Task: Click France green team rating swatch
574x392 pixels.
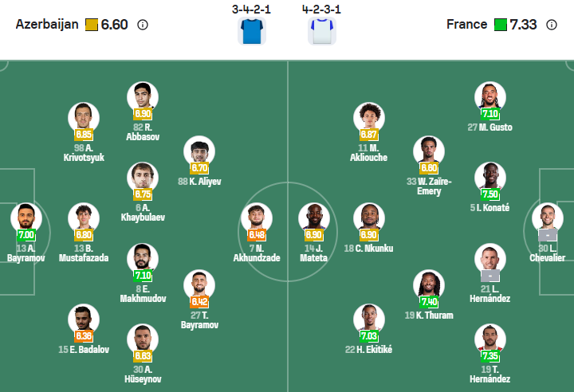Action: click(x=500, y=25)
